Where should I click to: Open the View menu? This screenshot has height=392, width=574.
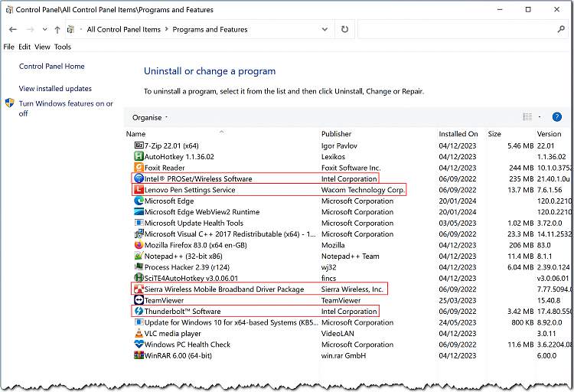tap(42, 47)
